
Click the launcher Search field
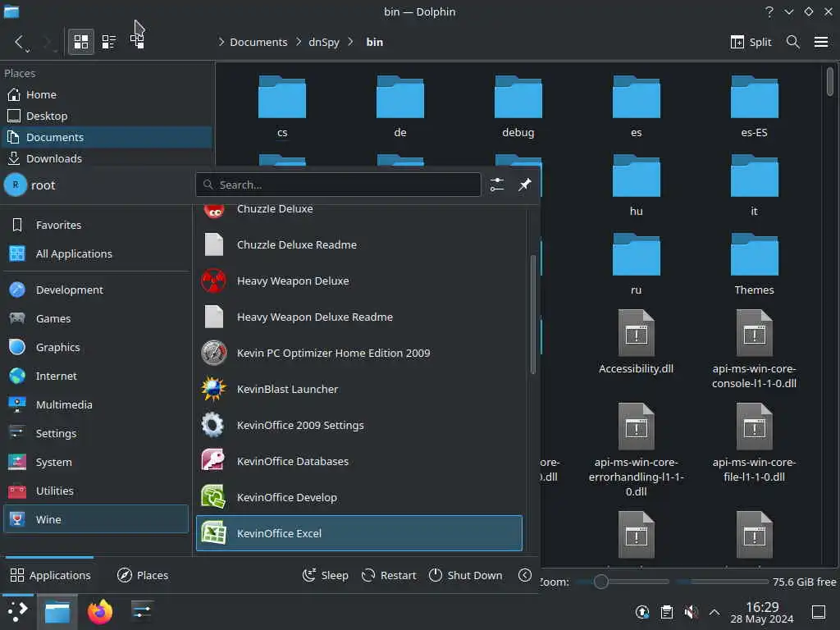click(x=338, y=185)
